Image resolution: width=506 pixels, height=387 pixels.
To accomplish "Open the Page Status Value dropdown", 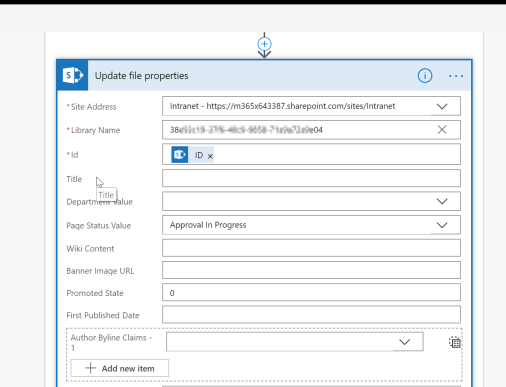I will click(442, 225).
